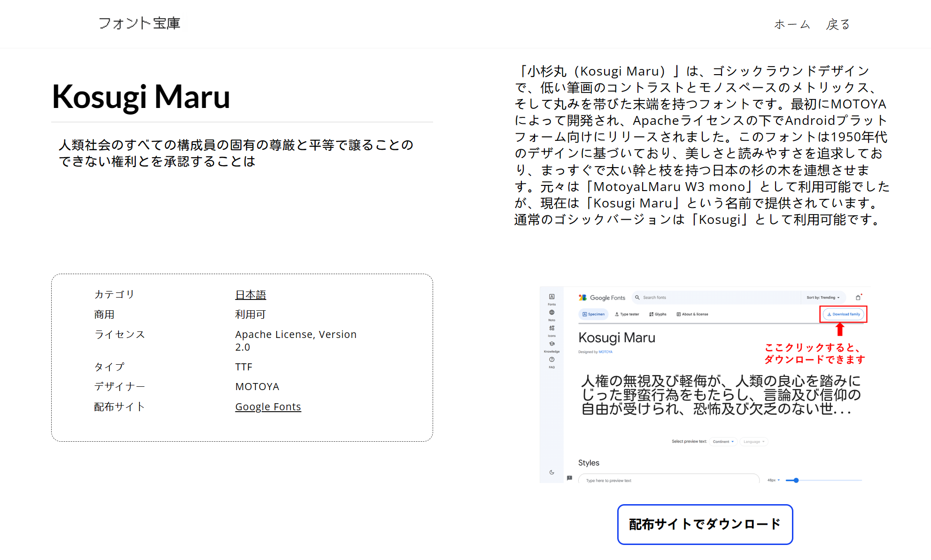Click the Icons shapes sidebar icon
Image resolution: width=931 pixels, height=560 pixels.
(551, 329)
